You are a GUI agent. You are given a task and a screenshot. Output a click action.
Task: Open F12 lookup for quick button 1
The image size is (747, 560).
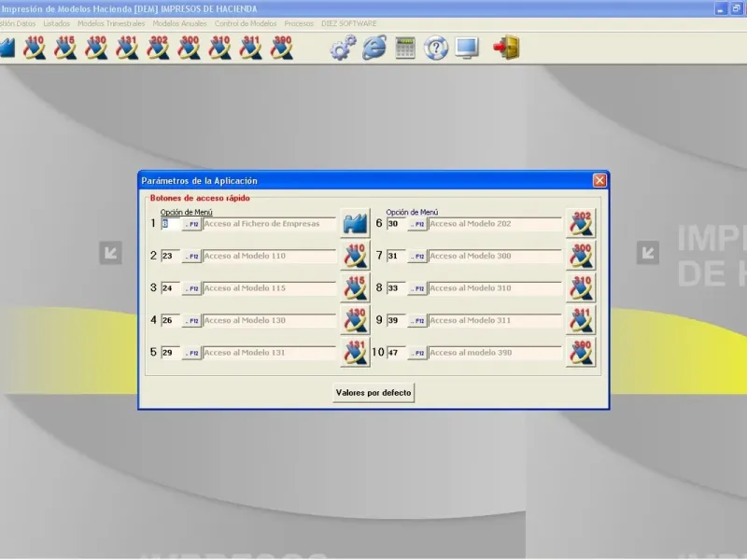pos(191,224)
